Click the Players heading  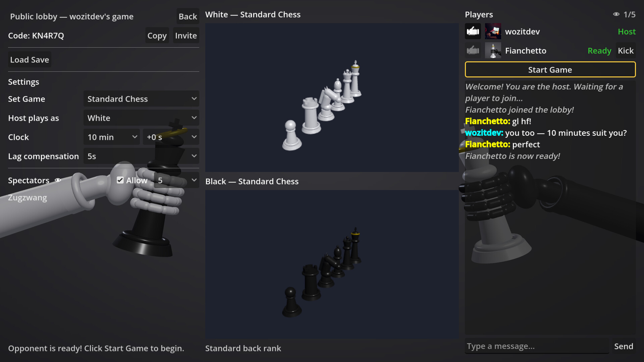(x=479, y=14)
